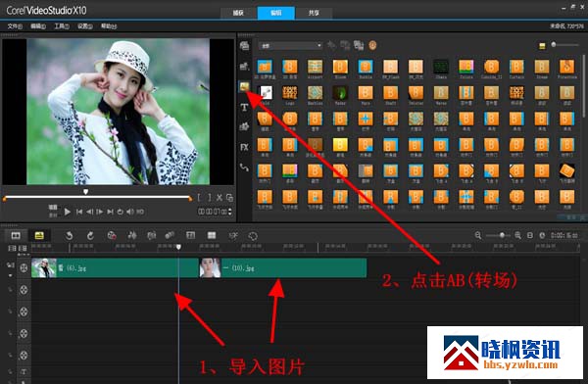Open the Title library T icon
The height and width of the screenshot is (384, 588).
tap(244, 108)
